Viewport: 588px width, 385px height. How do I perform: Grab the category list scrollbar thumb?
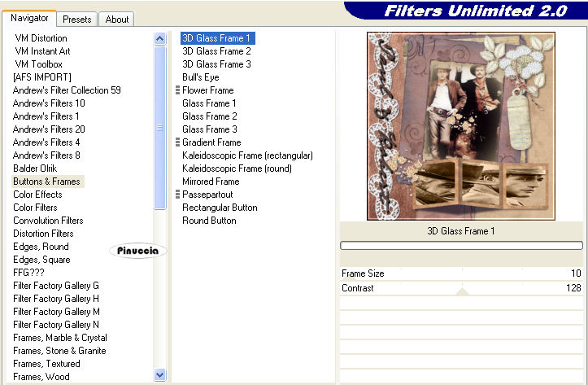[x=159, y=128]
